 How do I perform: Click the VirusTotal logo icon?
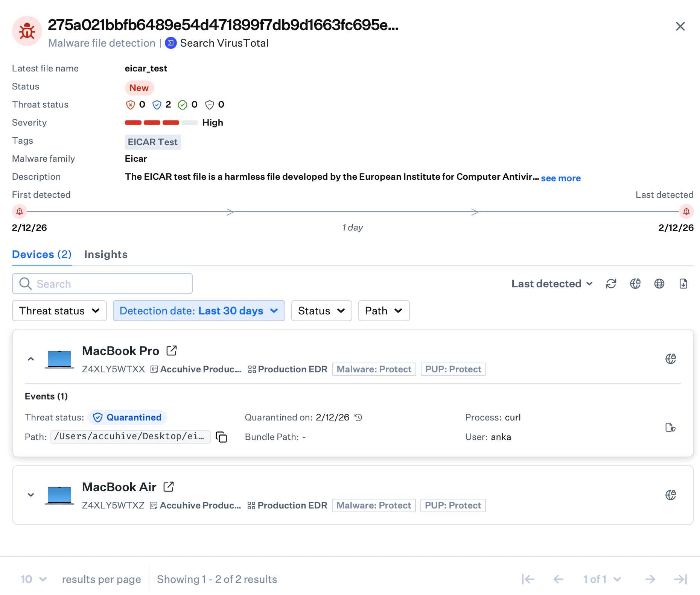pos(171,43)
